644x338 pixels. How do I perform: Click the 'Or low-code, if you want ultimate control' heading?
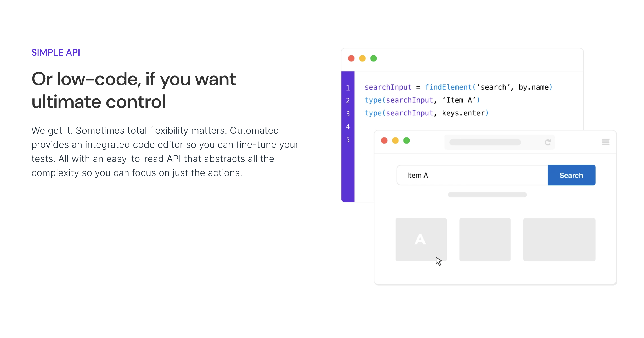(134, 90)
